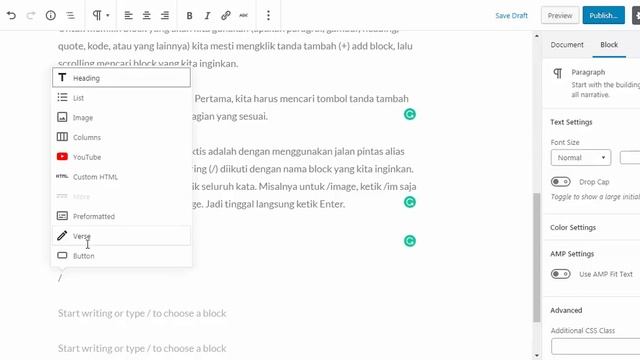Image resolution: width=640 pixels, height=360 pixels.
Task: Click the Paragraph block pilcrow icon in sidebar
Action: [x=558, y=73]
